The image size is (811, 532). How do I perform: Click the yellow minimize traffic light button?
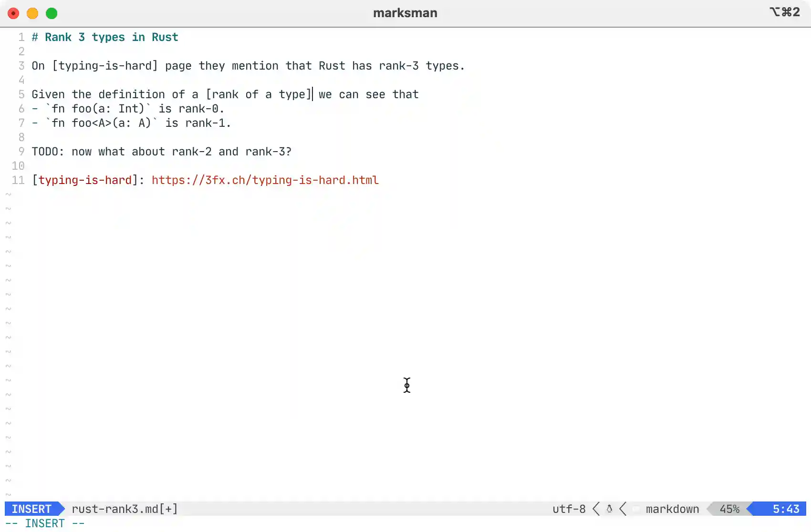tap(32, 13)
